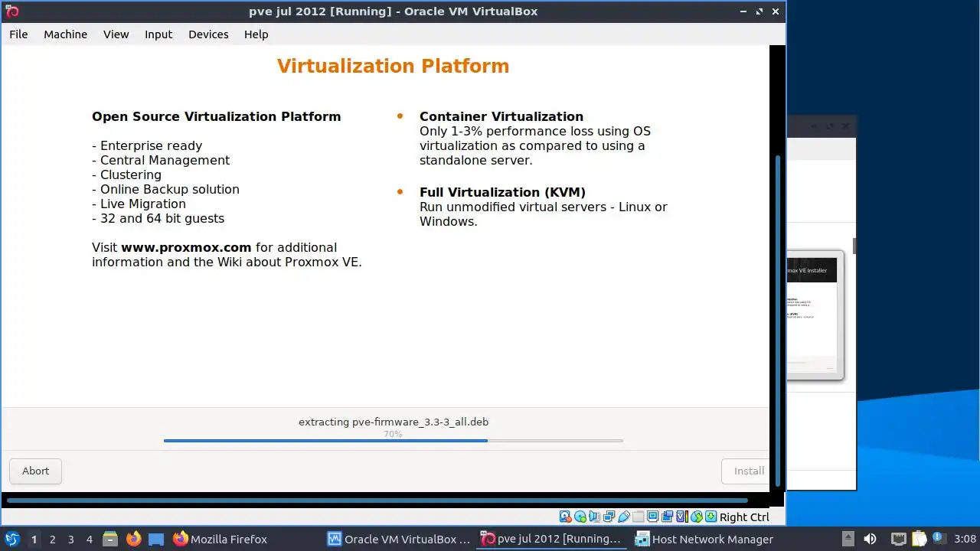Click the VM window horizontal scrollbar
980x551 pixels.
[377, 500]
